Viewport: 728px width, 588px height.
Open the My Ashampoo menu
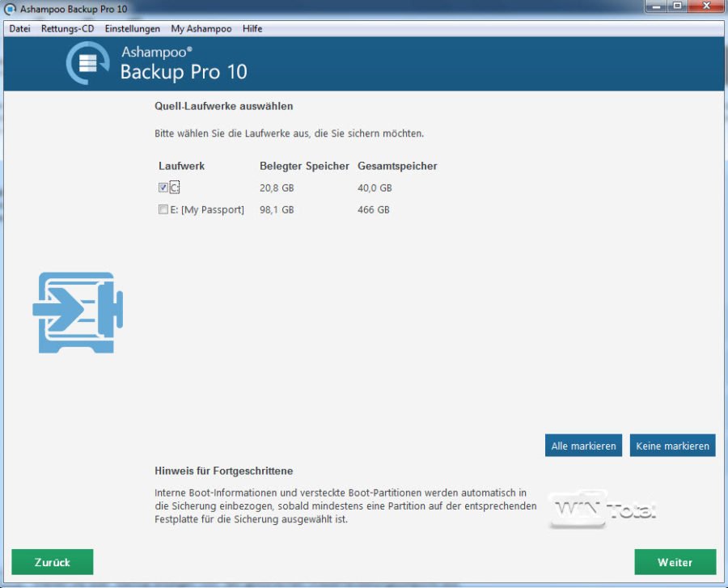(x=200, y=28)
